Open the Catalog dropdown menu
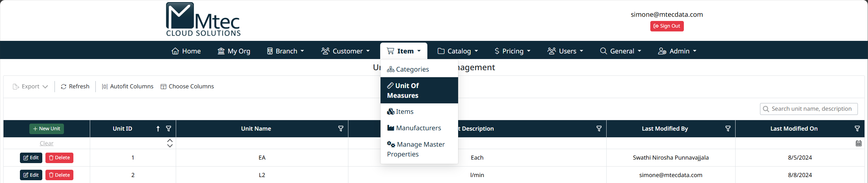 coord(457,51)
